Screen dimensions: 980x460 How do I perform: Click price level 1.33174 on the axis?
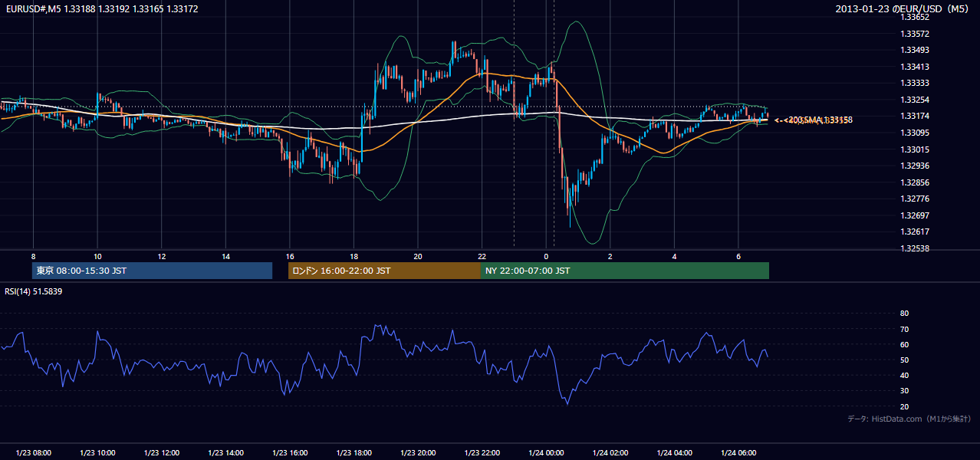click(914, 116)
